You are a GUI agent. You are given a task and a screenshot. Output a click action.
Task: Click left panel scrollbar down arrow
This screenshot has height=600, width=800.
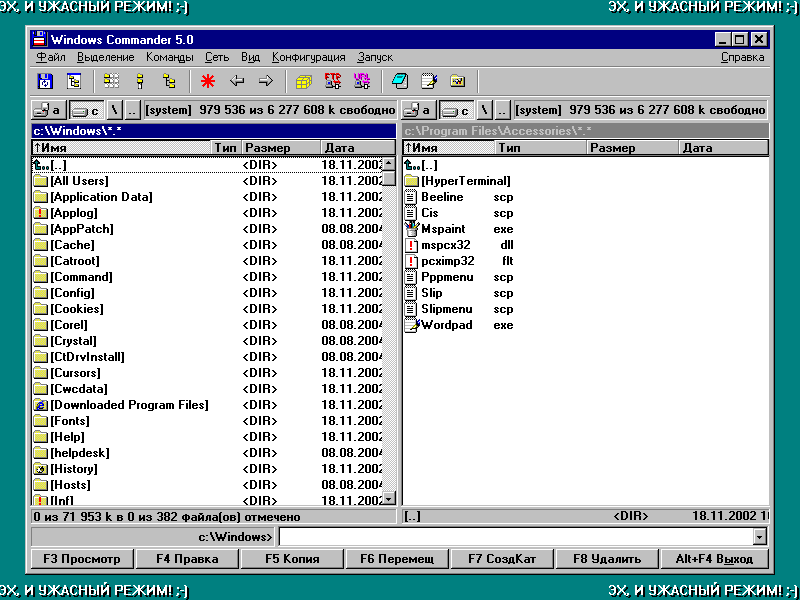389,498
